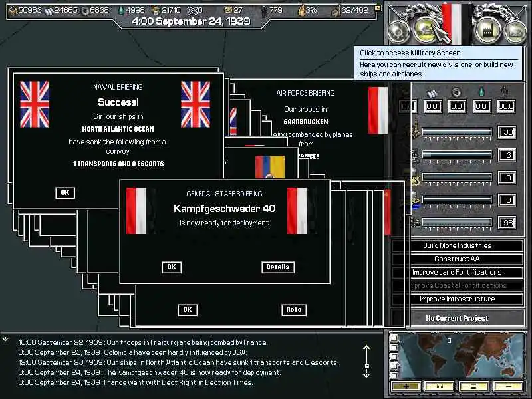Click Goto in the dialog behind the General Staff Briefing
Image resolution: width=532 pixels, height=399 pixels.
pos(294,309)
